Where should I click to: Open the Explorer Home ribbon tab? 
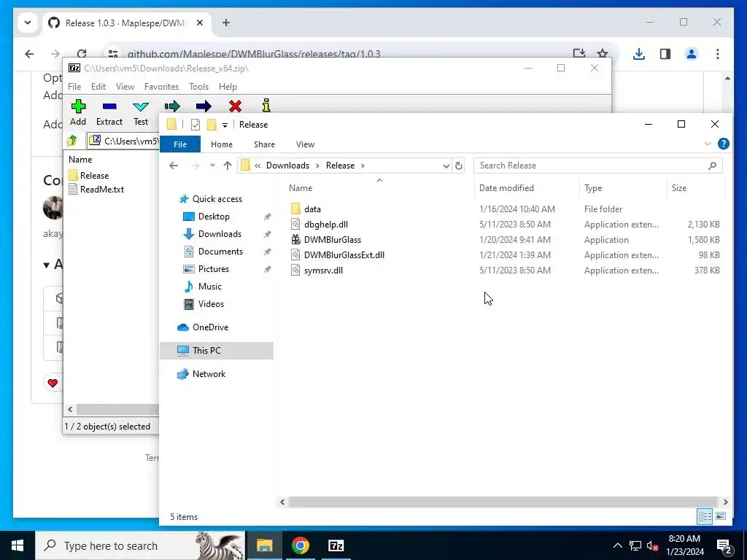pyautogui.click(x=222, y=144)
